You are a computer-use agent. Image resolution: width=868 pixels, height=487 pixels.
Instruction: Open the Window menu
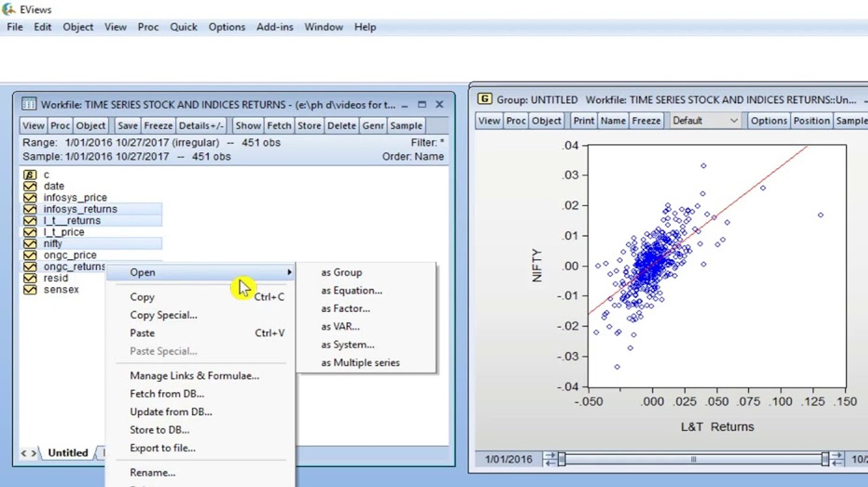[x=323, y=27]
